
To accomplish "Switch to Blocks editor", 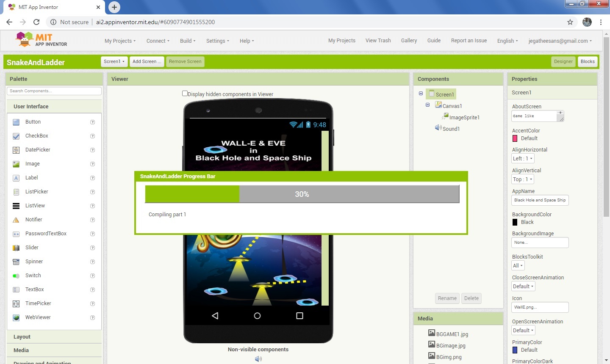I will tap(588, 61).
